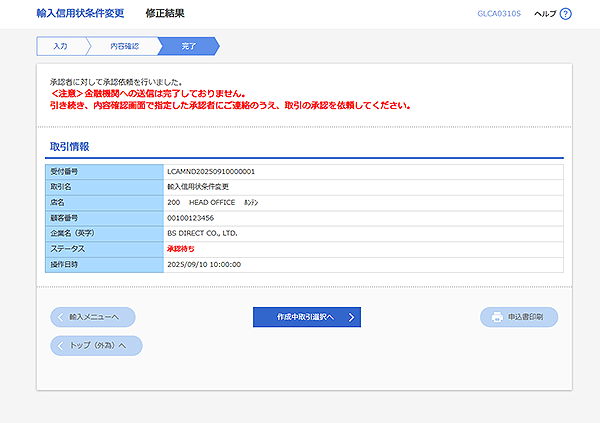This screenshot has height=423, width=600.
Task: Click the 輸入信用状条件変更 page title
Action: click(x=80, y=13)
